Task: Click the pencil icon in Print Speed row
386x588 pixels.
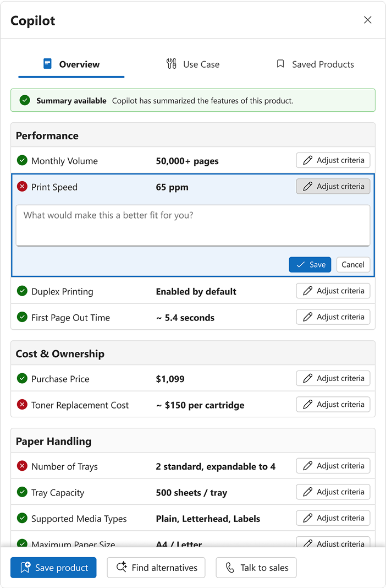Action: tap(307, 187)
